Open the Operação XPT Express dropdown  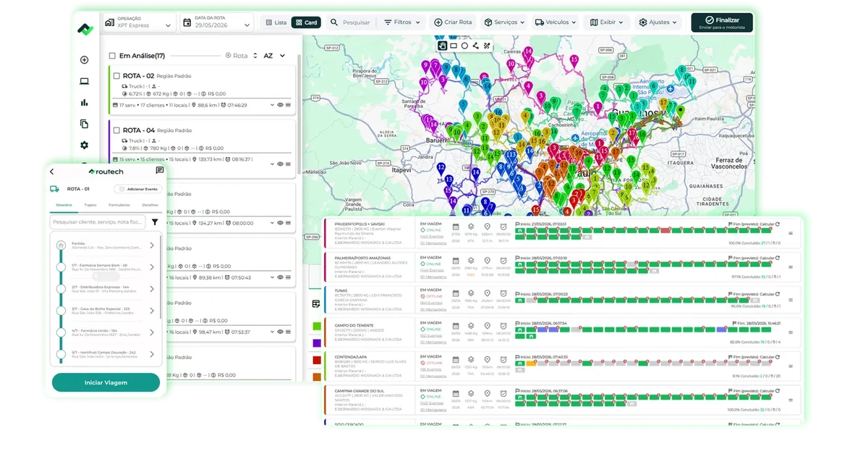coord(139,22)
